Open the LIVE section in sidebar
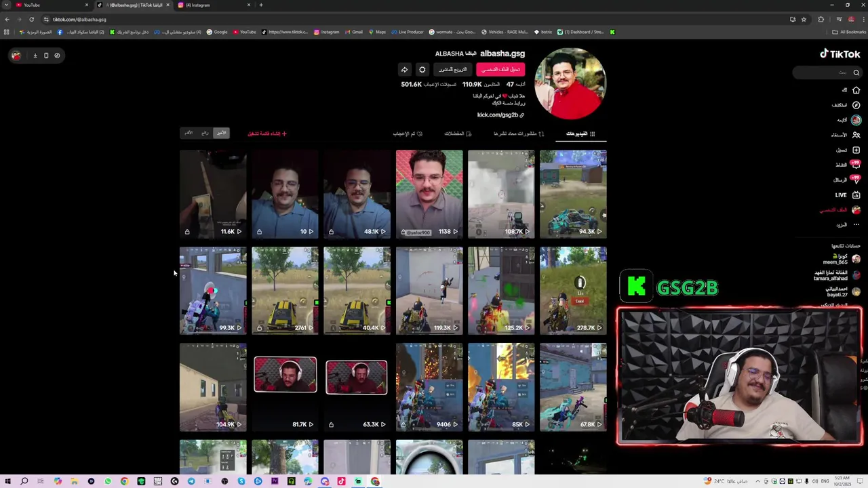 click(847, 195)
